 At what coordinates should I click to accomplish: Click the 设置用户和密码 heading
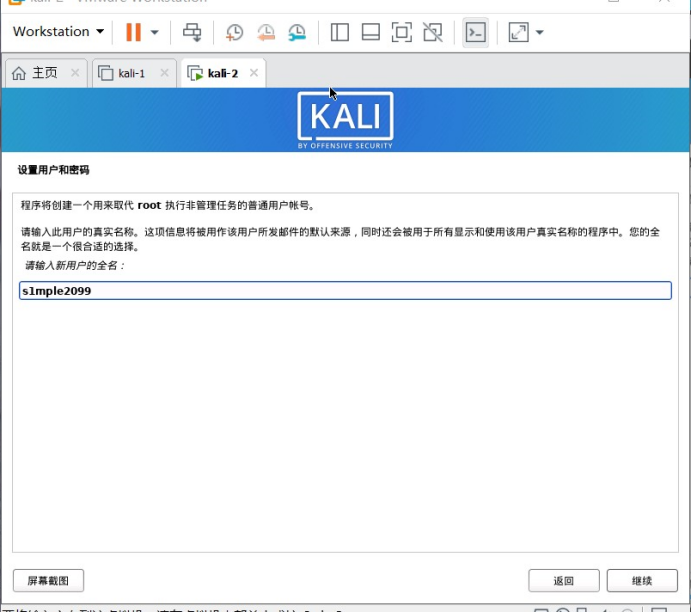tap(53, 170)
